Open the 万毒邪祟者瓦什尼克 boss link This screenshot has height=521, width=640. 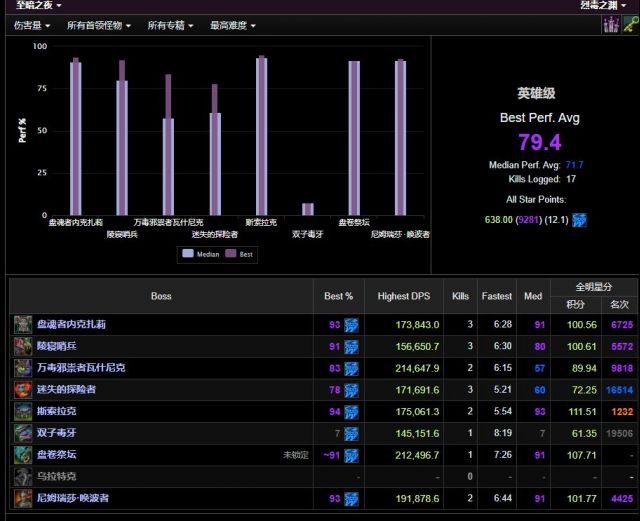click(81, 368)
